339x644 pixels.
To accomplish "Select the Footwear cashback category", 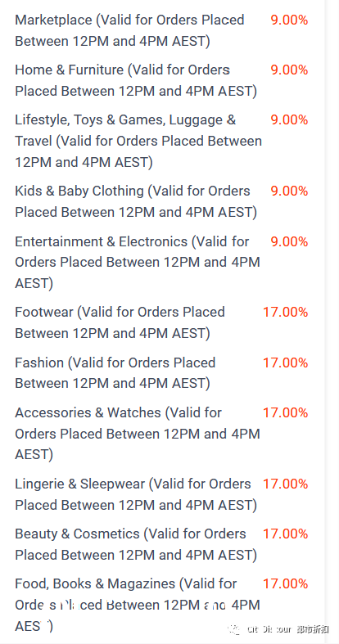I will tap(120, 322).
